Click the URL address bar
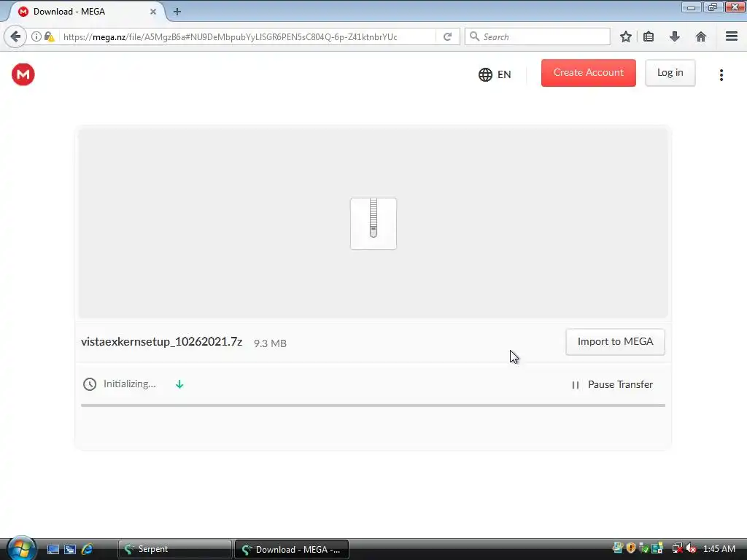This screenshot has width=747, height=560. (248, 36)
